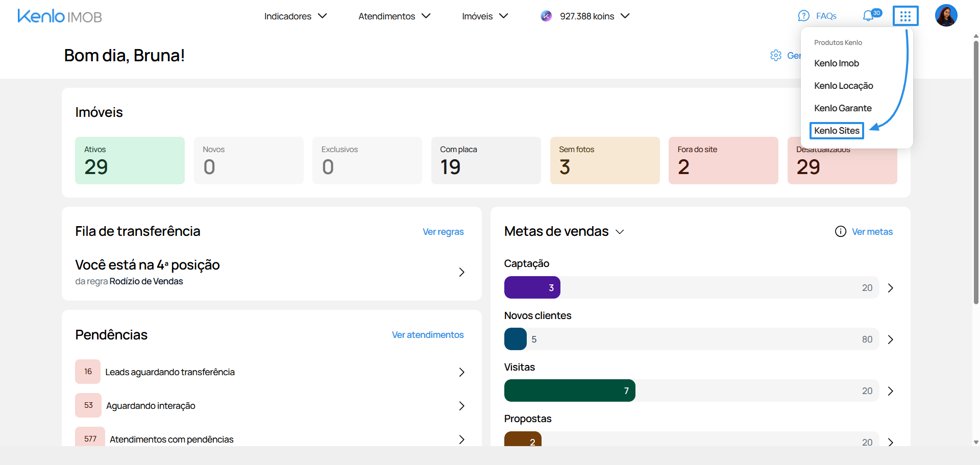Click the Rodízio de Vendas rule text
The width and height of the screenshot is (980, 465).
point(146,281)
